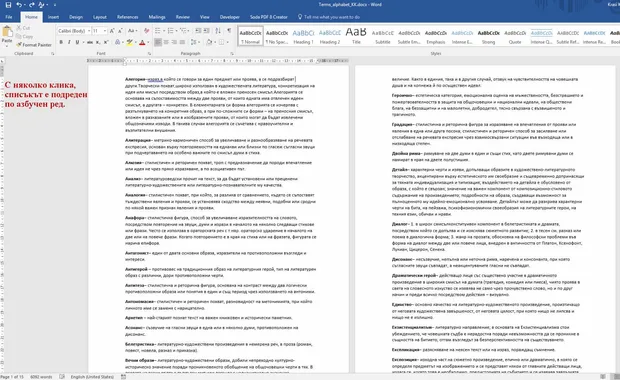Switch to the Review tab
This screenshot has width=620, height=380.
(182, 17)
